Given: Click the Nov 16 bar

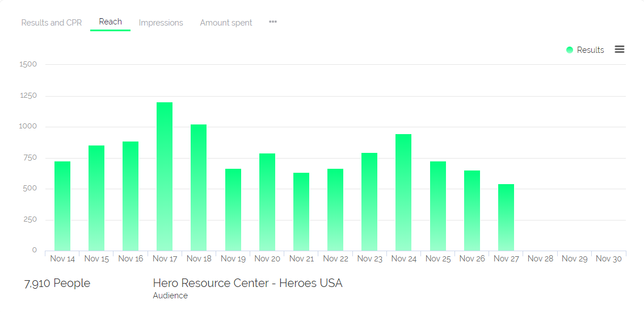Looking at the screenshot, I should tap(131, 196).
